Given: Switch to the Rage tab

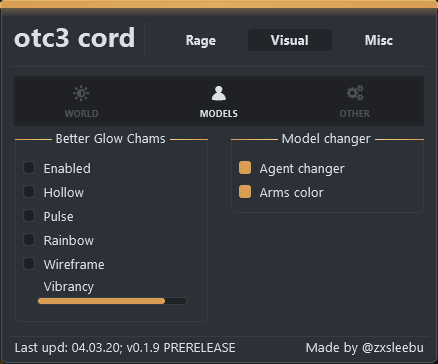Looking at the screenshot, I should (x=201, y=40).
